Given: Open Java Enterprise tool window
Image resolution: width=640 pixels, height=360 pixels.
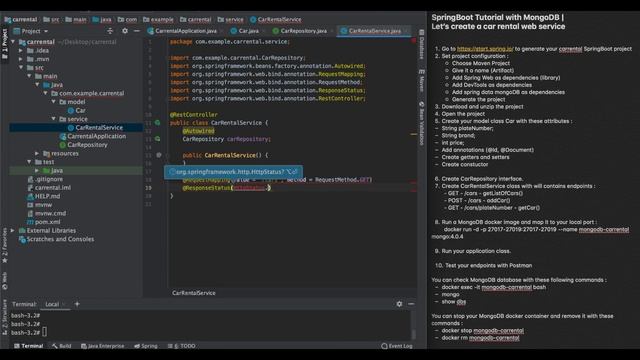Looking at the screenshot, I should tap(102, 346).
